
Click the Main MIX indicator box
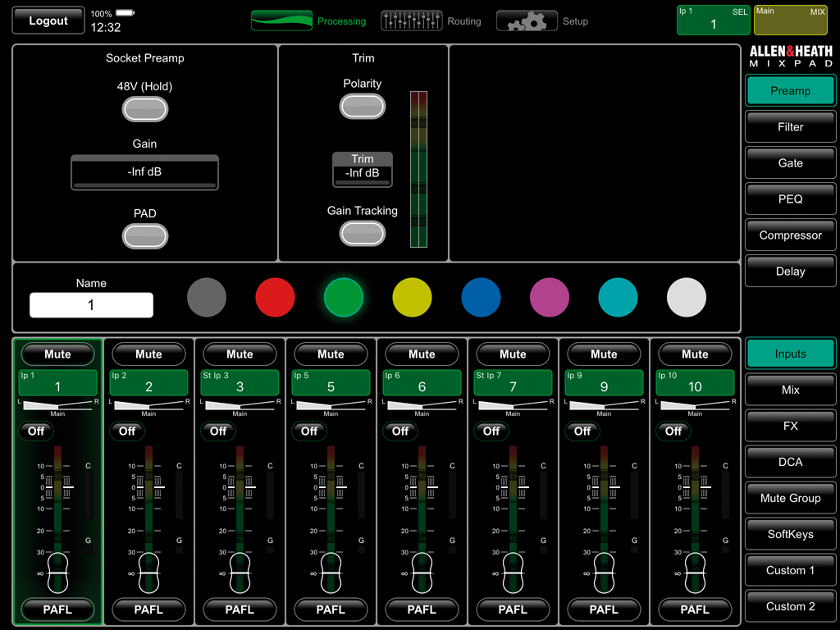(x=791, y=20)
